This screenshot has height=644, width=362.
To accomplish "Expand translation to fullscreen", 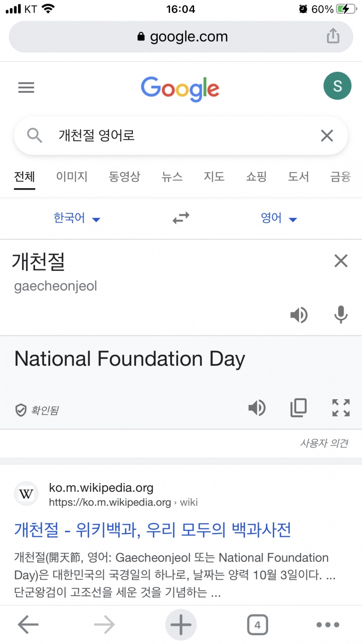I will 341,408.
